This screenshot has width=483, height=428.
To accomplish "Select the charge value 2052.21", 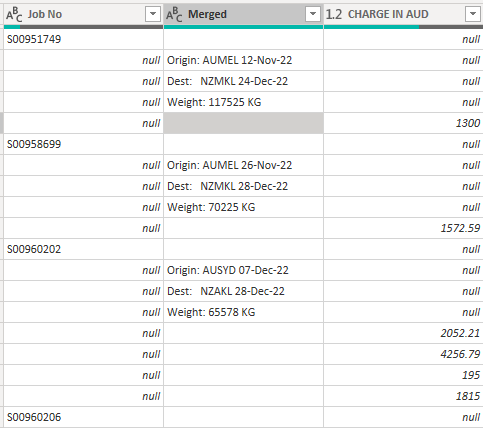I will pyautogui.click(x=403, y=333).
